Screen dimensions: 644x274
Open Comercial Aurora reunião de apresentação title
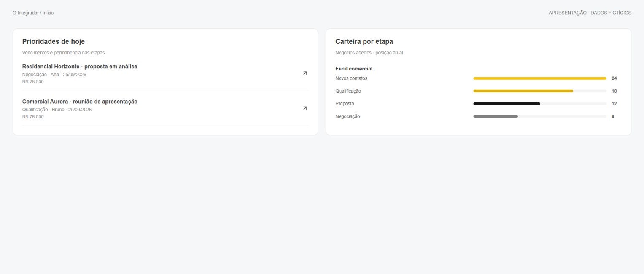[x=80, y=102]
